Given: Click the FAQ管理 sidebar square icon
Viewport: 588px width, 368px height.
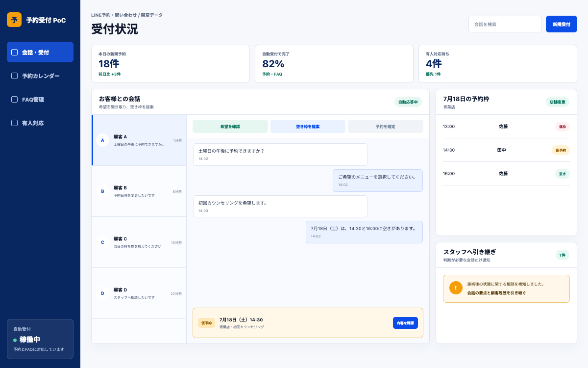Looking at the screenshot, I should (14, 99).
